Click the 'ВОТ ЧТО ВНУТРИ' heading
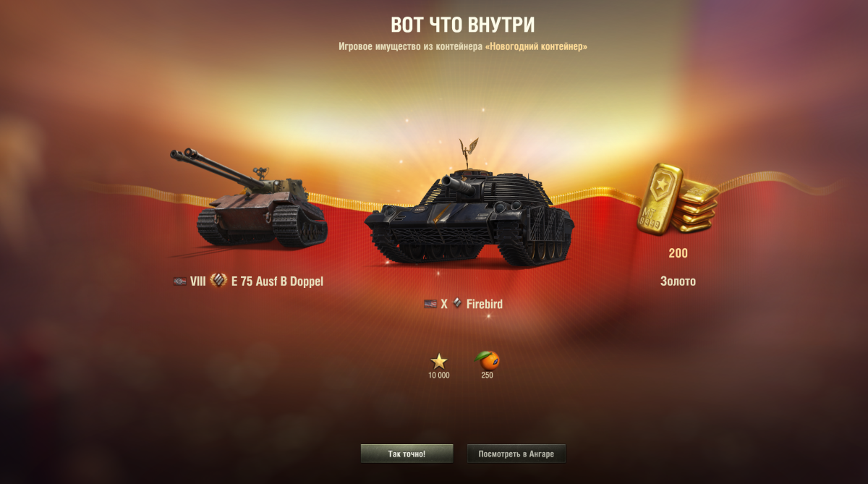The width and height of the screenshot is (868, 484). point(463,25)
